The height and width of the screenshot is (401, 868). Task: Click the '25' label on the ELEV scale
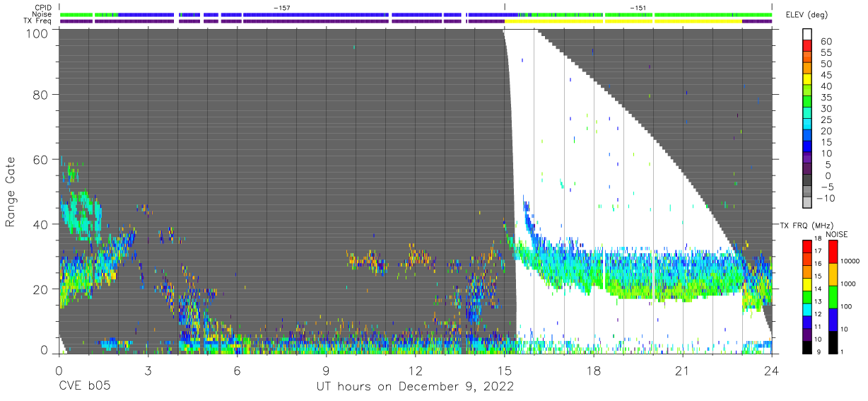tap(827, 120)
